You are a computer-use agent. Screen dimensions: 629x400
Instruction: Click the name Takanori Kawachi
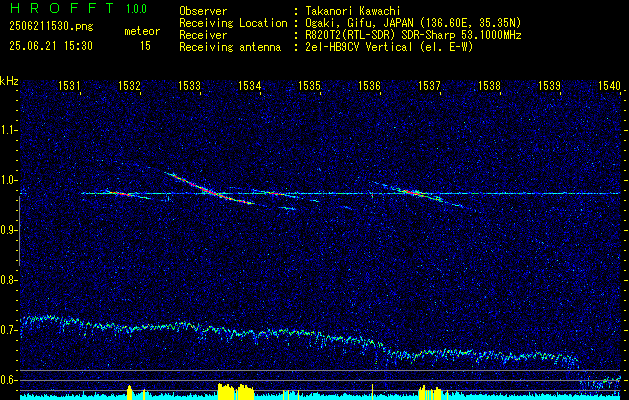[352, 11]
